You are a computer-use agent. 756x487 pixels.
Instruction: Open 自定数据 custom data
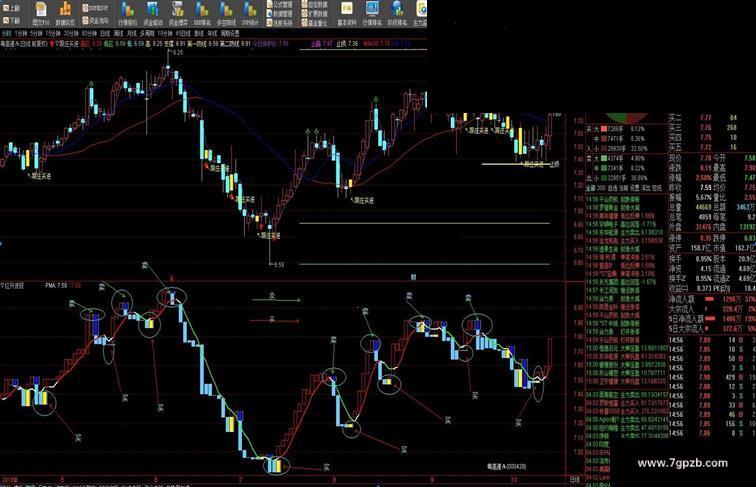[314, 4]
